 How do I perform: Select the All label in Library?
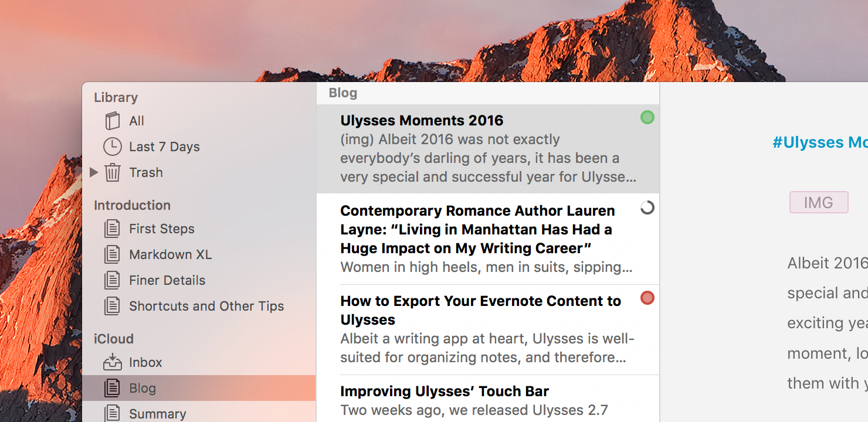pyautogui.click(x=137, y=121)
